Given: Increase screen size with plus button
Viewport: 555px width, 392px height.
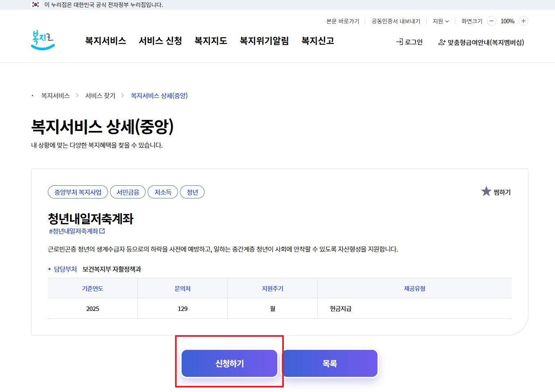Looking at the screenshot, I should (524, 21).
